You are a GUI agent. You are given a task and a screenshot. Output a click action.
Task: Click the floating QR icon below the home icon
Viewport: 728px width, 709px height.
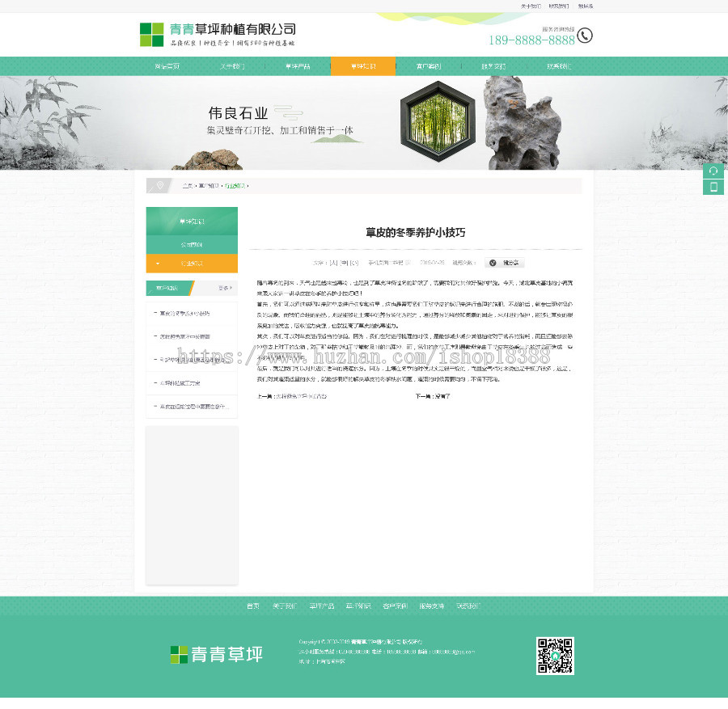point(713,187)
